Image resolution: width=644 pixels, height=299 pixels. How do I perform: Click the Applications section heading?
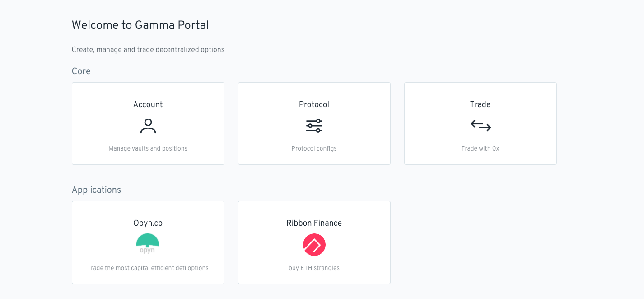pos(96,190)
